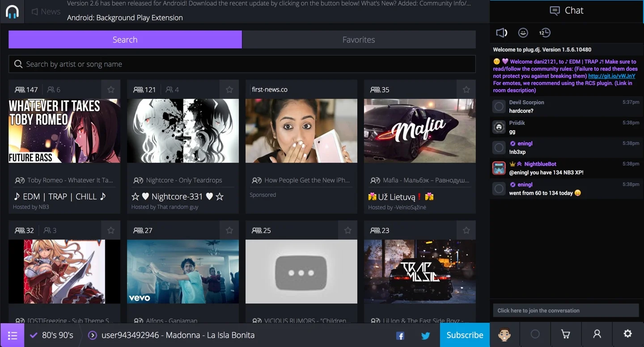The width and height of the screenshot is (644, 347).
Task: Click the now playing Madonna La Isla Bonita
Action: 178,335
